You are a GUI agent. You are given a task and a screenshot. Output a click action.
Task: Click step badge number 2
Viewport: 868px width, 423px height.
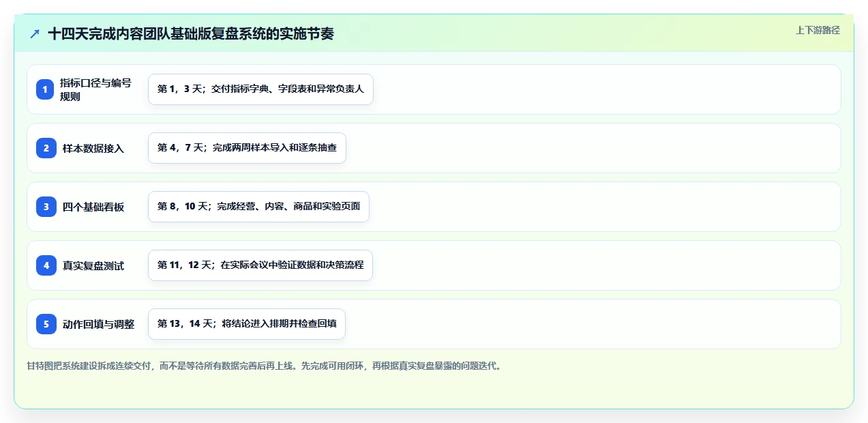pos(45,148)
